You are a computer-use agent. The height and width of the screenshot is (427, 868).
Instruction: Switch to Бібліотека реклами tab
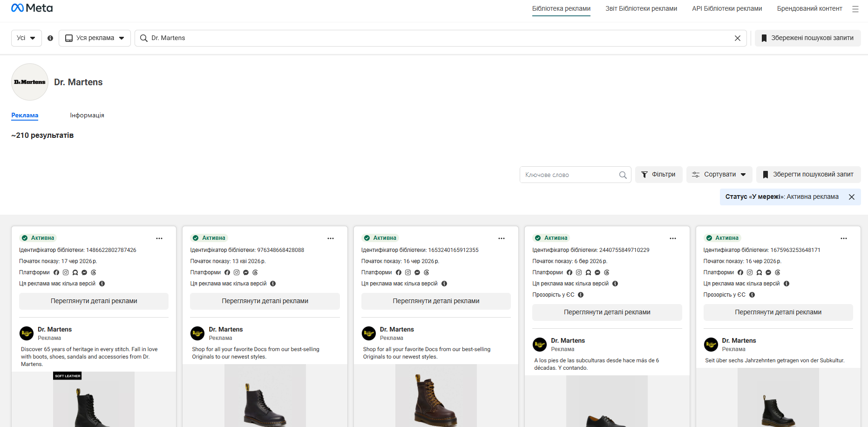(x=561, y=8)
